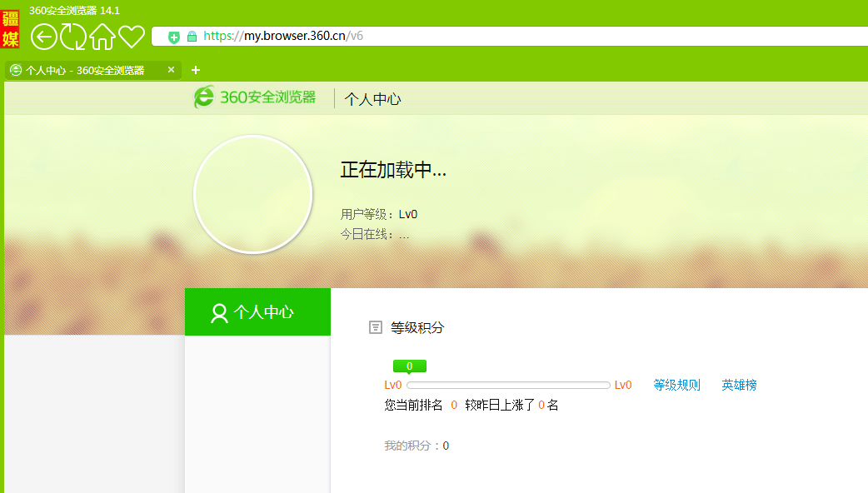868x493 pixels.
Task: Click the level progress bar
Action: tap(508, 385)
